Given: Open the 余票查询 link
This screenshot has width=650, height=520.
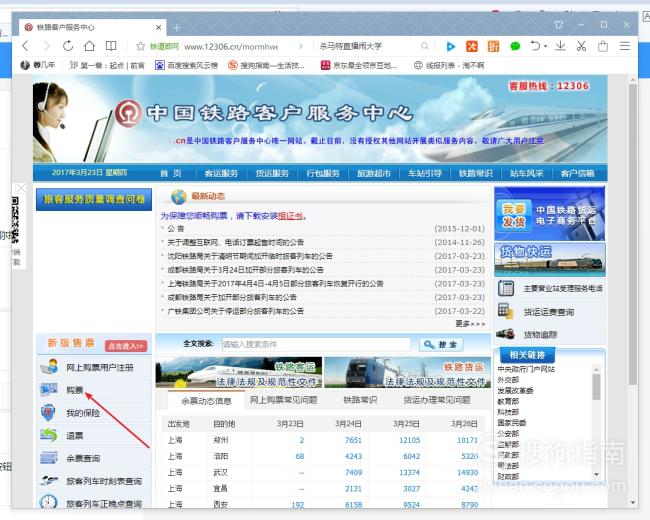Looking at the screenshot, I should [83, 458].
